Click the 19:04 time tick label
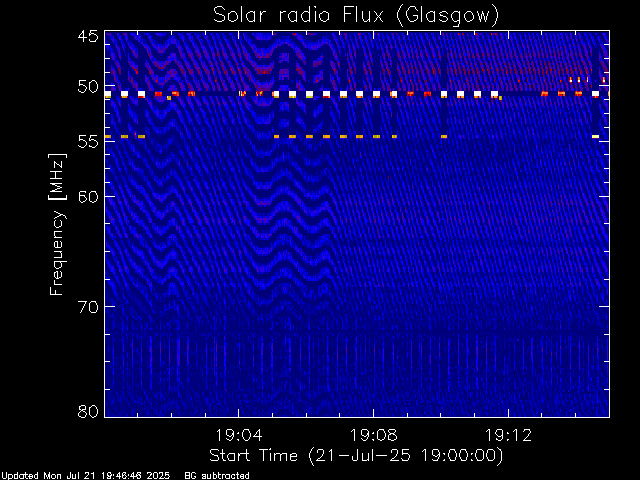Screen dimensions: 640x480 pyautogui.click(x=239, y=435)
